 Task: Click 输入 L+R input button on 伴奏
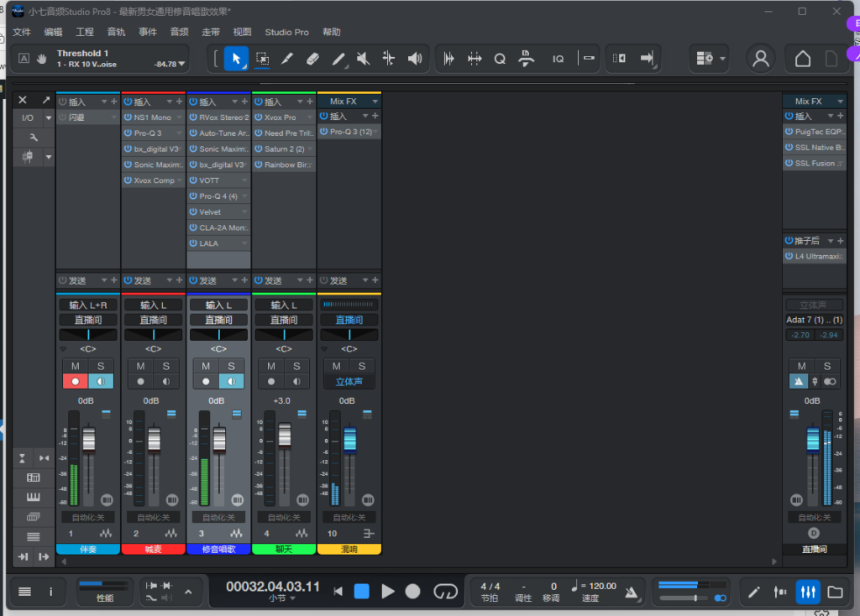87,305
